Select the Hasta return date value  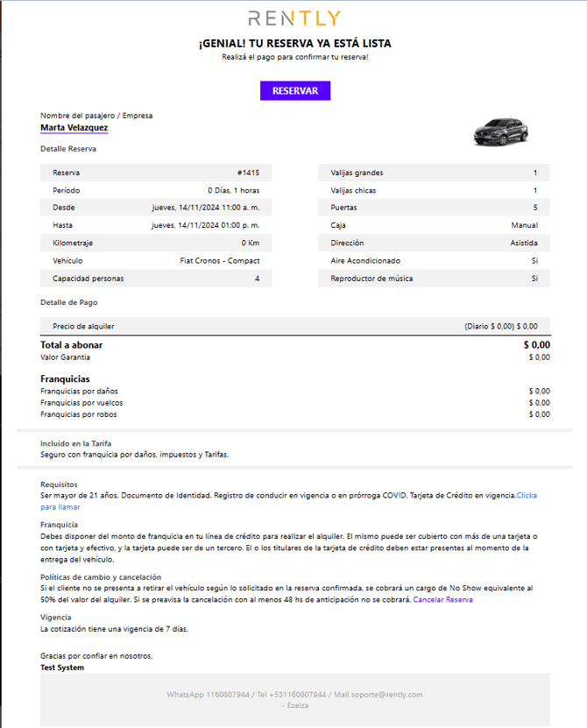(x=205, y=225)
